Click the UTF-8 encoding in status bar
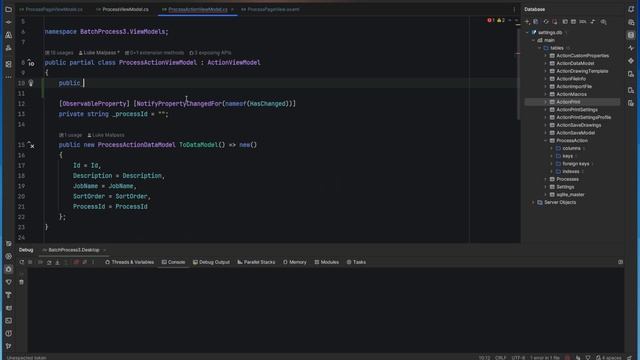 (x=518, y=358)
